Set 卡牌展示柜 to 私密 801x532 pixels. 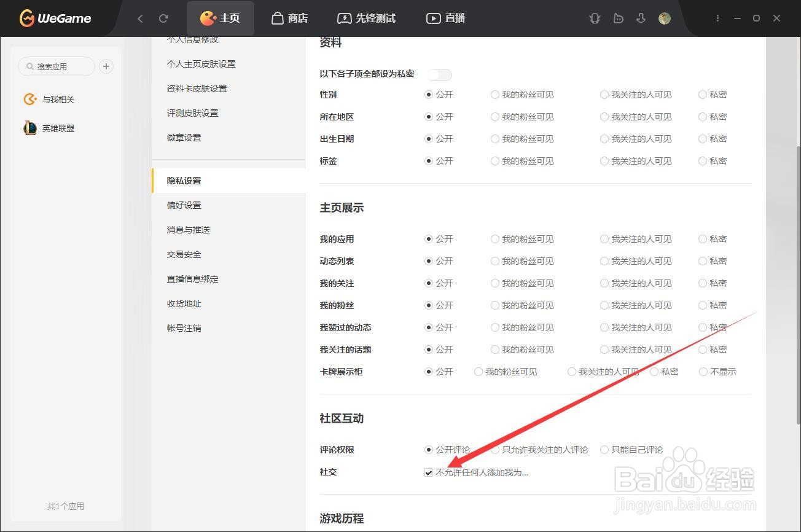[654, 372]
